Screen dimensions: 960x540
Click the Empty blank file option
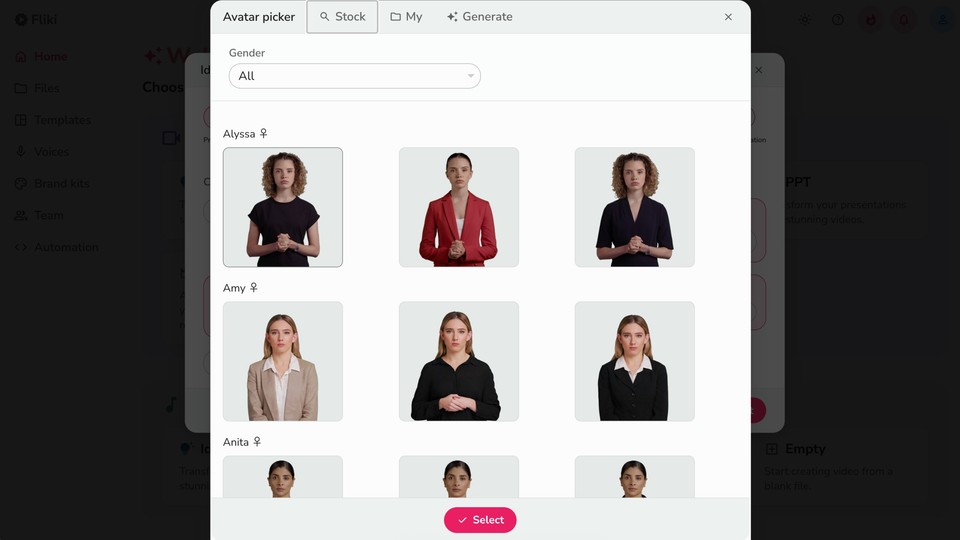coord(842,467)
